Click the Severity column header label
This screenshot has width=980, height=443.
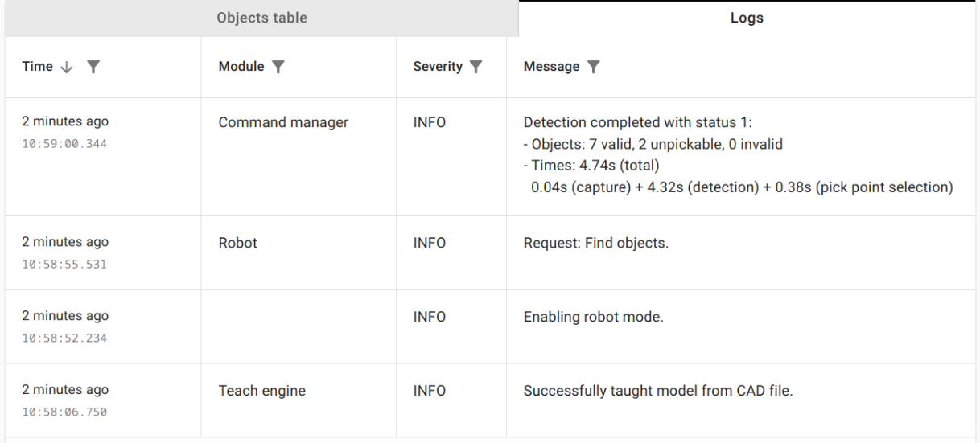[438, 67]
